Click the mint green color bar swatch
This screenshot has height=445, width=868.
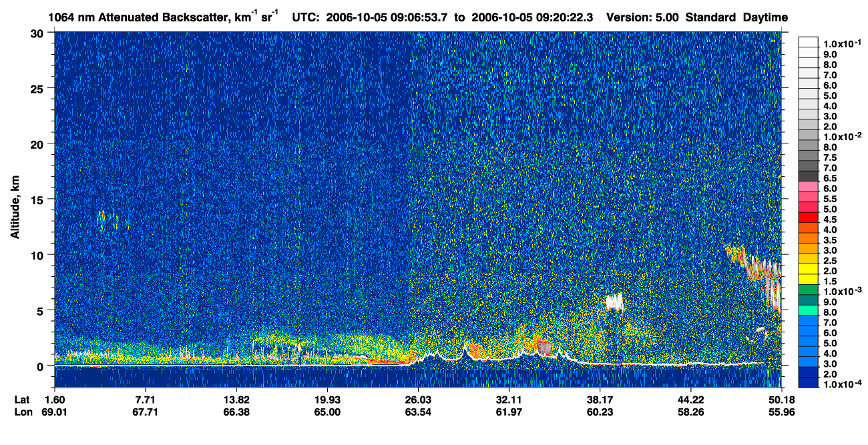point(808,311)
